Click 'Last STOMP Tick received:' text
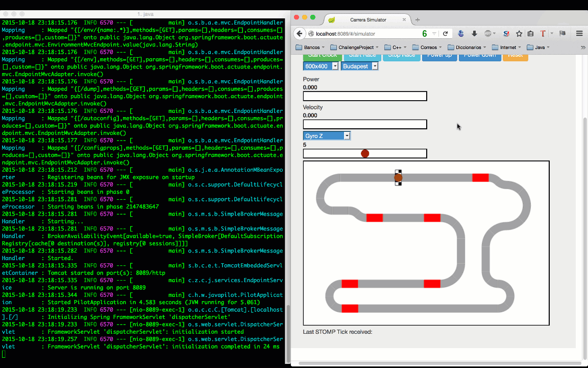Image resolution: width=588 pixels, height=368 pixels. coord(337,332)
